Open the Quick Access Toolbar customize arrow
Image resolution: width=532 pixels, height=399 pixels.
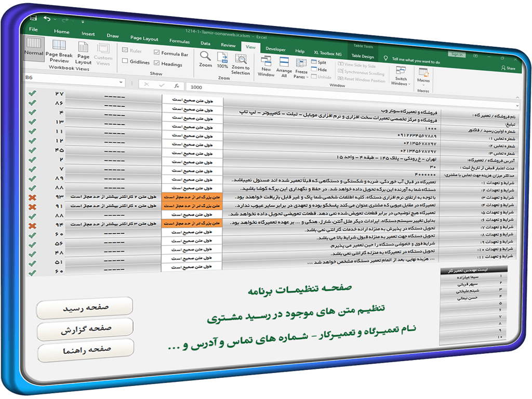click(x=83, y=22)
